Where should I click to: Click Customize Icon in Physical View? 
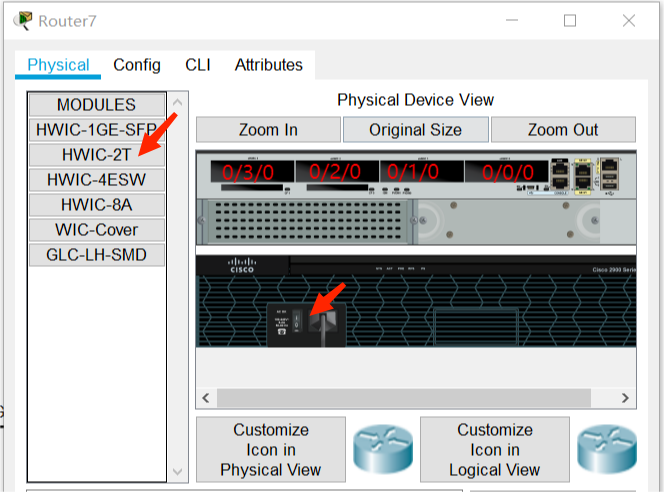click(271, 450)
